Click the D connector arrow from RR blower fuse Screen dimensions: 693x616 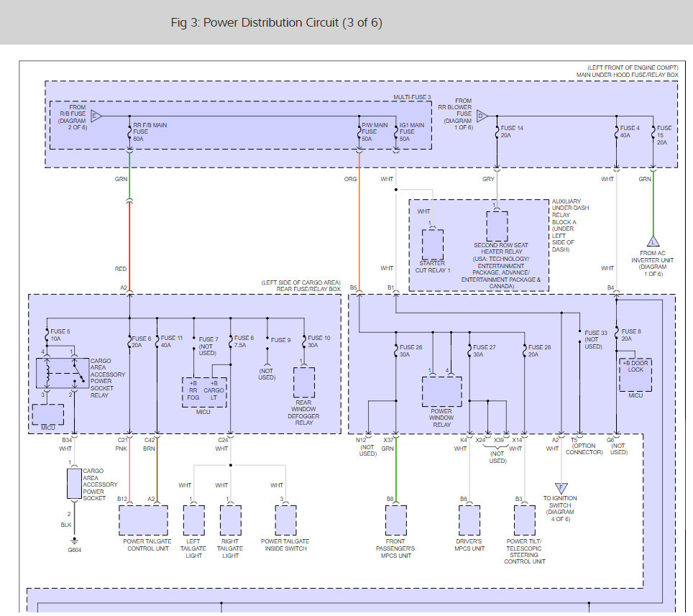(482, 116)
